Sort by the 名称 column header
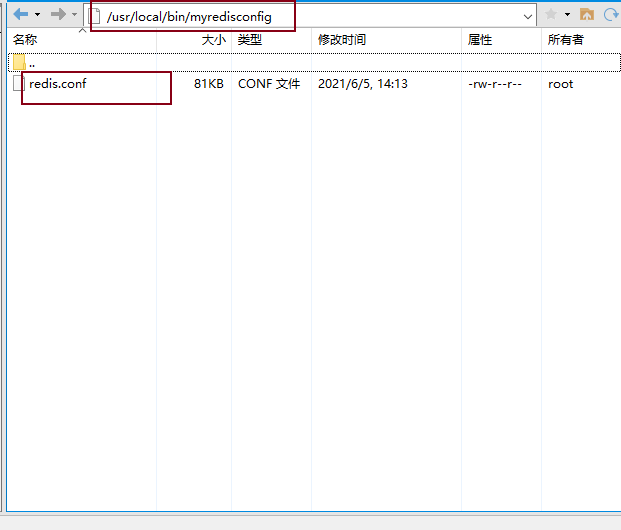The image size is (621, 530). click(82, 40)
